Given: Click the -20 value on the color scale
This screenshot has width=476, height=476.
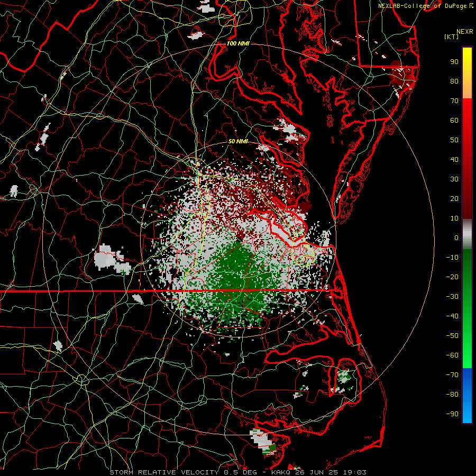Looking at the screenshot, I should [x=452, y=277].
